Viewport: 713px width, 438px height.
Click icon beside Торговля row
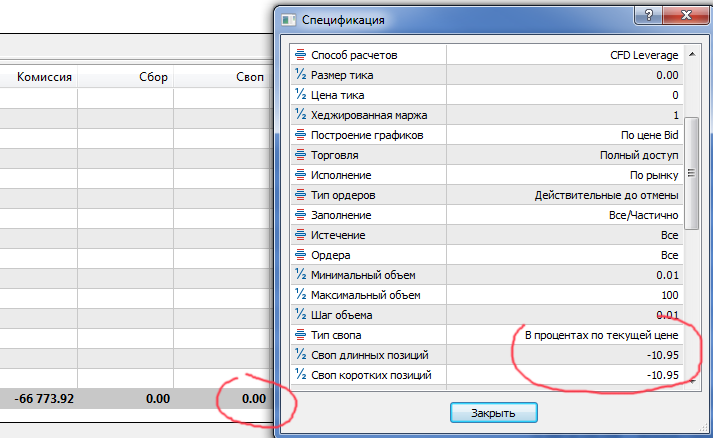[x=300, y=155]
